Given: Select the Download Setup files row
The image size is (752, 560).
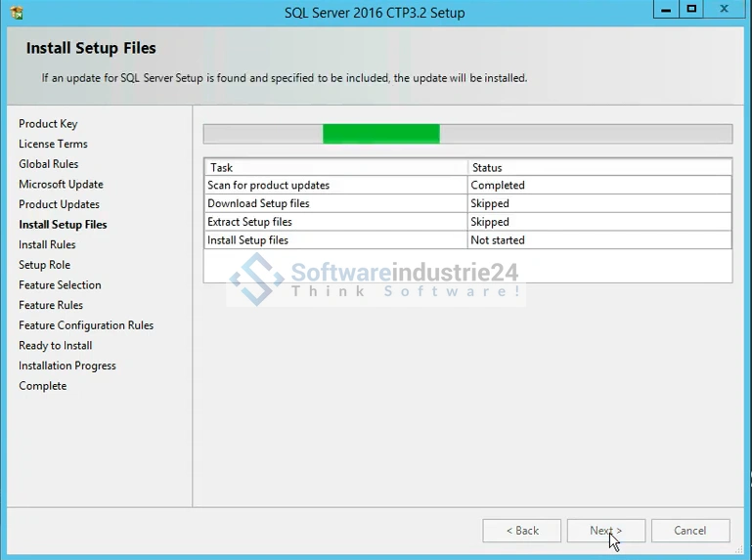Looking at the screenshot, I should point(335,203).
